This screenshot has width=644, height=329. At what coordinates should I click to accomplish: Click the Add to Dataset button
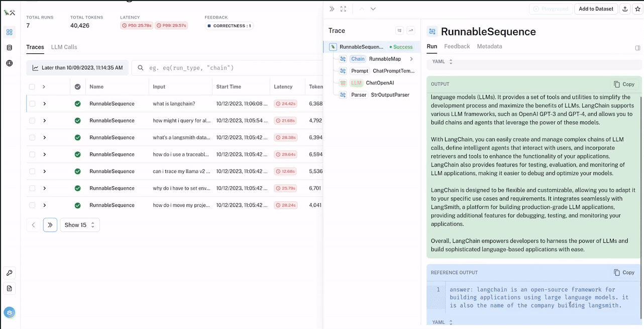[596, 9]
